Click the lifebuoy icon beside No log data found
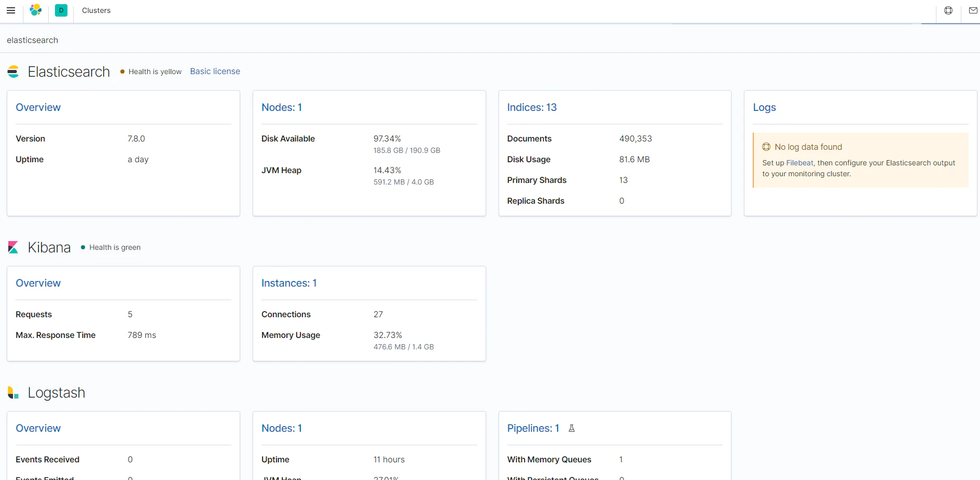This screenshot has width=980, height=480. [766, 147]
